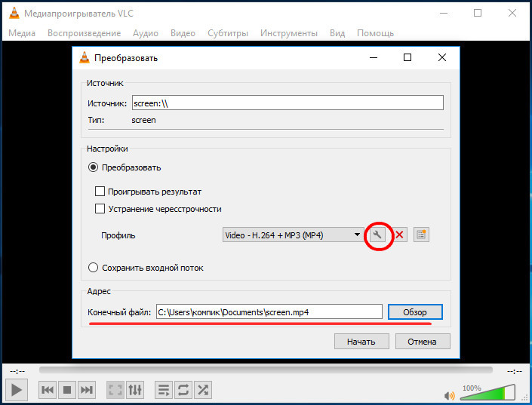This screenshot has height=405, width=532.
Task: Click the playback seek bar
Action: tap(266, 370)
